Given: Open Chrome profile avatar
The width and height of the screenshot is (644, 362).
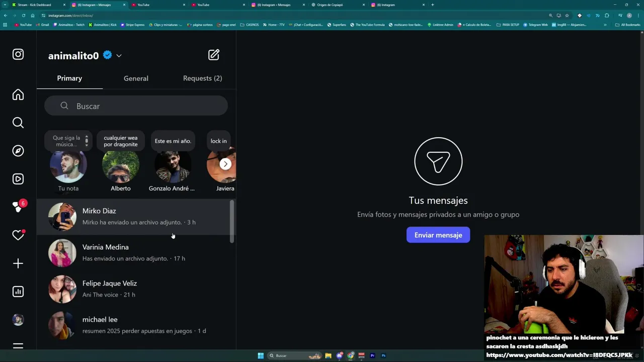Looking at the screenshot, I should (629, 16).
